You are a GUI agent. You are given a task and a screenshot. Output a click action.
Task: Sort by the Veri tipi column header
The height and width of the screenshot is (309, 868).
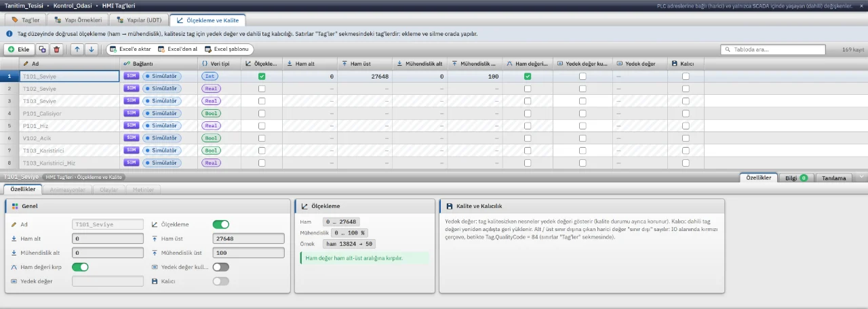(220, 63)
